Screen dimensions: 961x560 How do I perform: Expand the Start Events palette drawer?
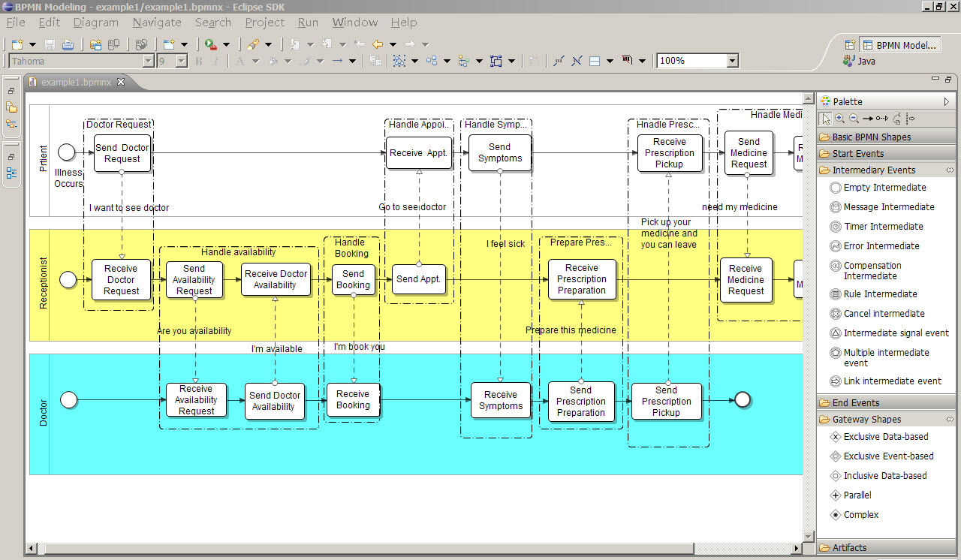click(x=886, y=154)
